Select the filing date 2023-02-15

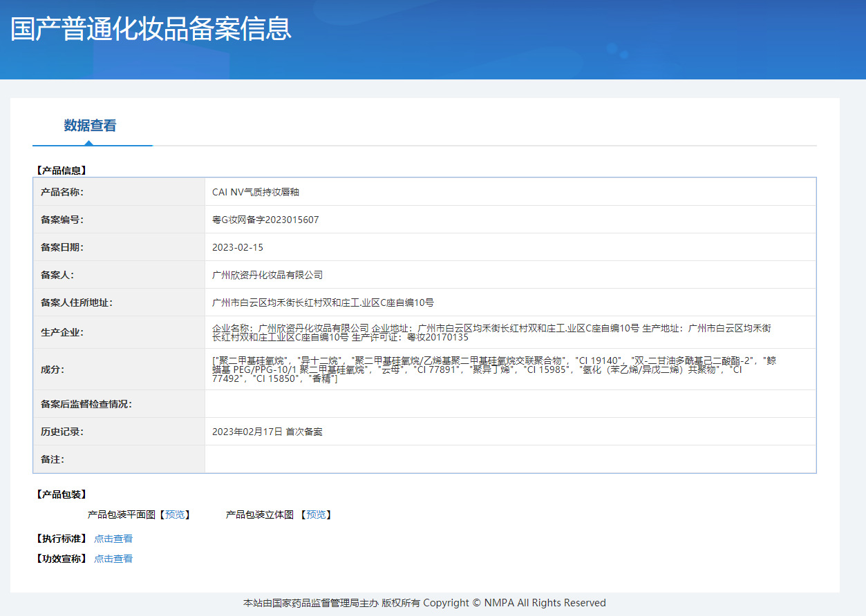pos(238,247)
